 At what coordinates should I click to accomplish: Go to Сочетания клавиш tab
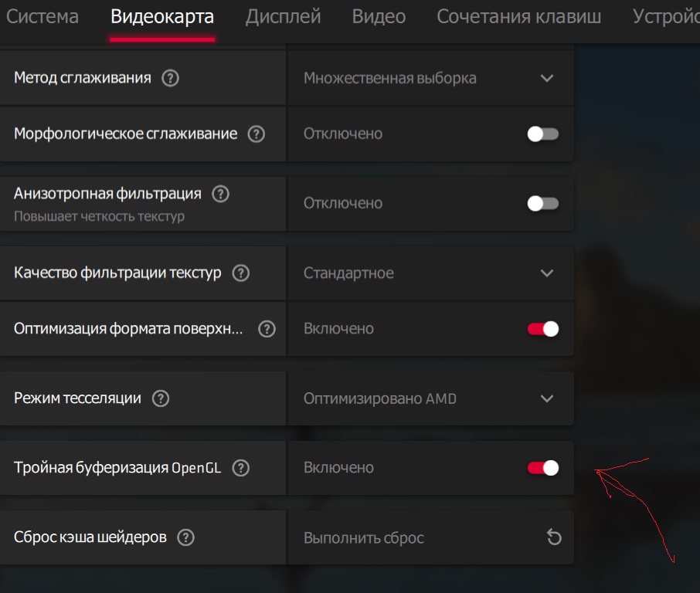[x=518, y=17]
